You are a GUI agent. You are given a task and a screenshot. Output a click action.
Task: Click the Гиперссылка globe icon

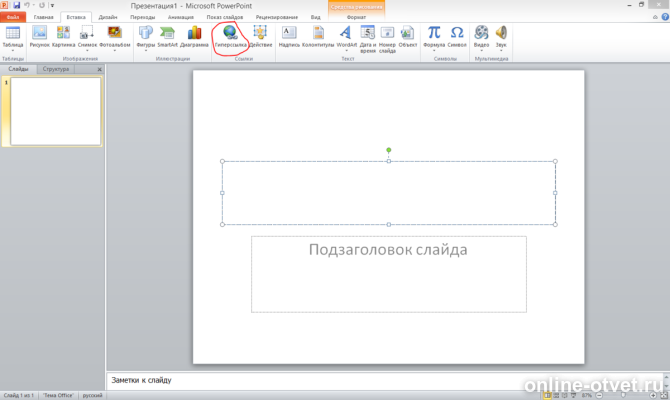tap(230, 33)
